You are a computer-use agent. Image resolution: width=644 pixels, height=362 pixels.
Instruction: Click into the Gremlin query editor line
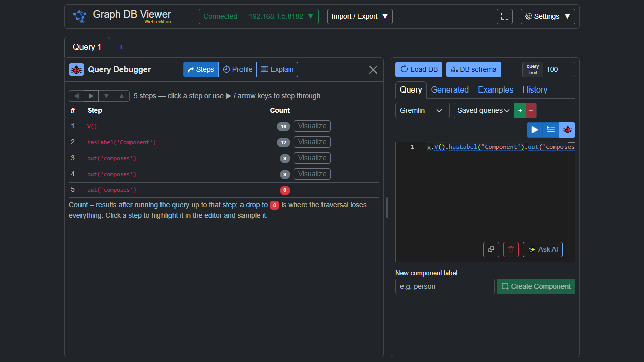(x=500, y=147)
